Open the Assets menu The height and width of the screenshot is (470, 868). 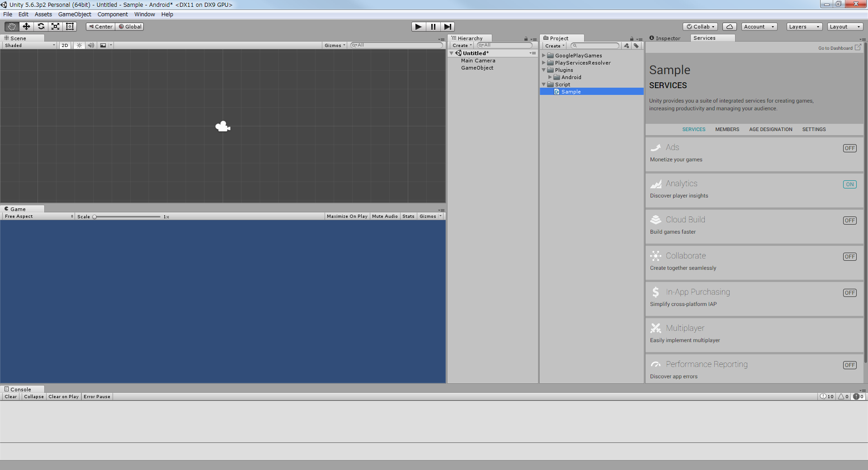(43, 14)
